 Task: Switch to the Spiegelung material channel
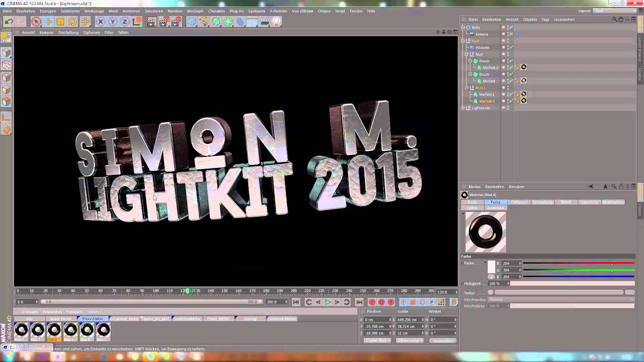pos(542,202)
